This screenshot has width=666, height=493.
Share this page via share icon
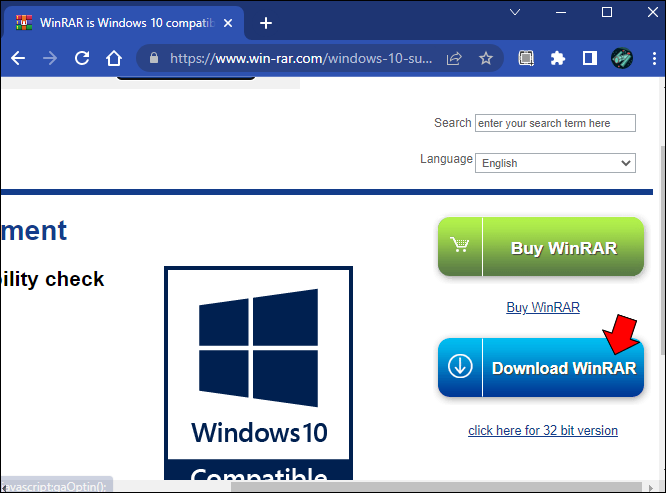tap(454, 58)
